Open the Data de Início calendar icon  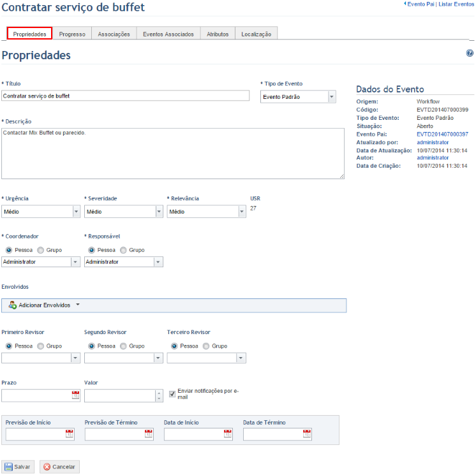click(228, 434)
